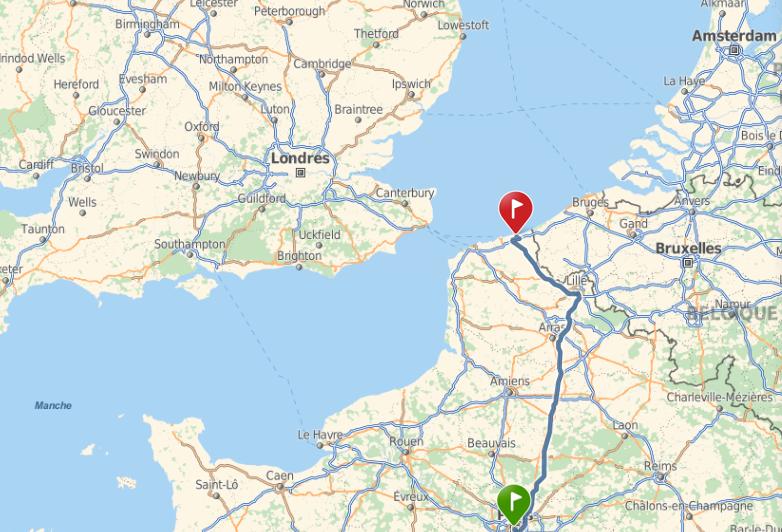This screenshot has width=782, height=532.
Task: Click the Rouen city label
Action: click(x=406, y=441)
